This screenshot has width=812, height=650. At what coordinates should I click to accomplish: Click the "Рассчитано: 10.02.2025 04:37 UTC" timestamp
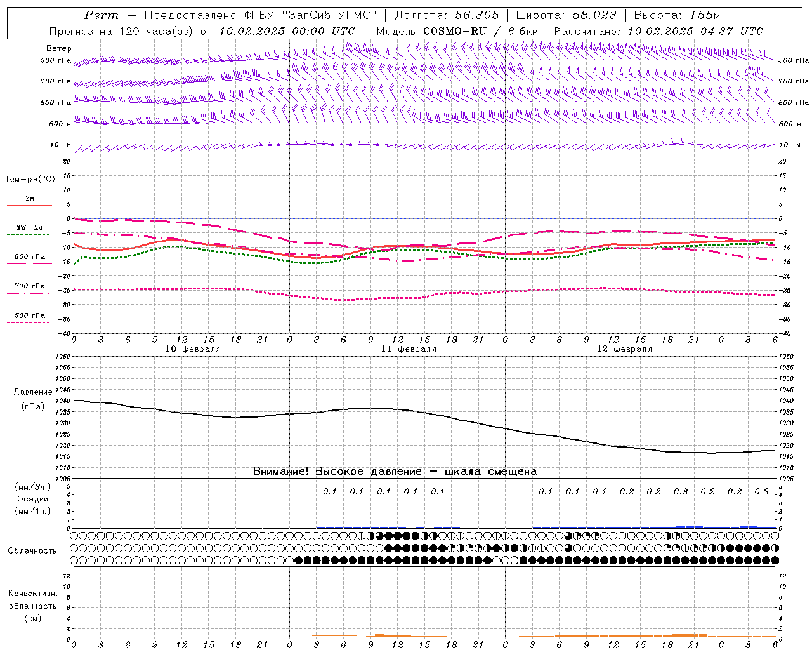(x=658, y=31)
